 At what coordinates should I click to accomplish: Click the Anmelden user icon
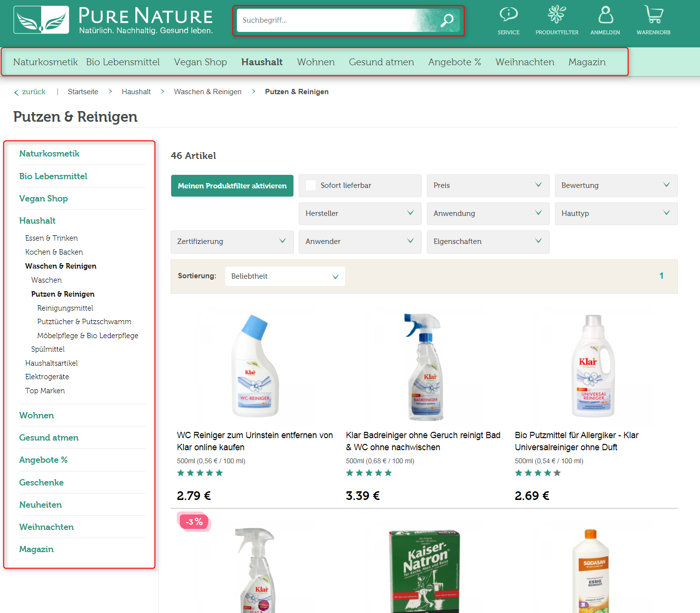coord(605,15)
